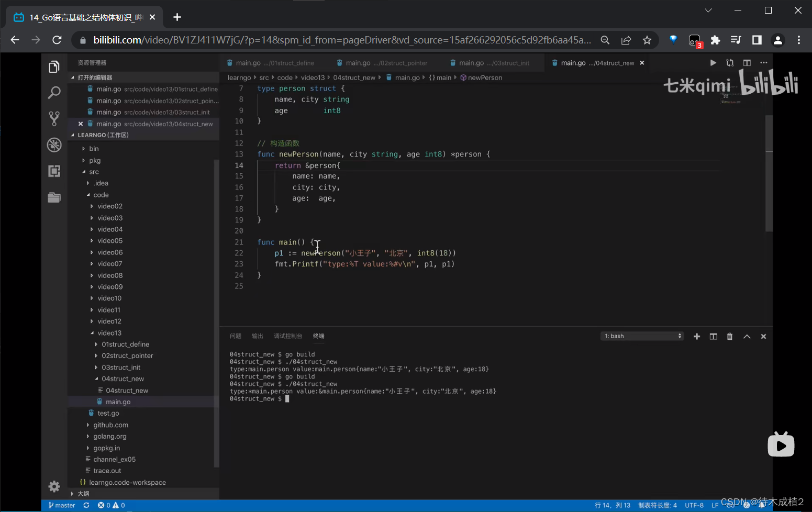Collapse the open editors section

coord(73,77)
